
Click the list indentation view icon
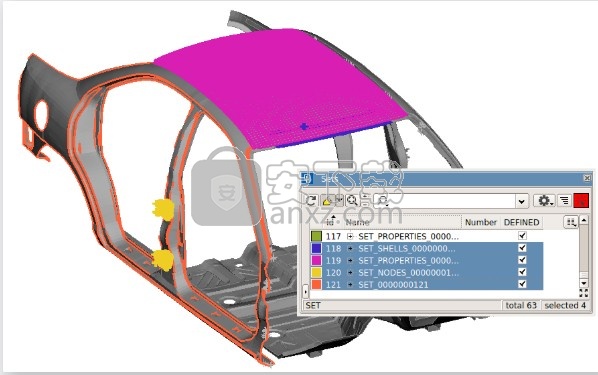click(564, 201)
